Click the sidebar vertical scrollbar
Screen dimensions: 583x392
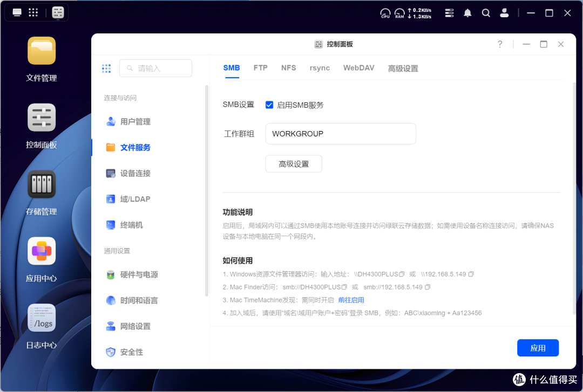coord(207,191)
